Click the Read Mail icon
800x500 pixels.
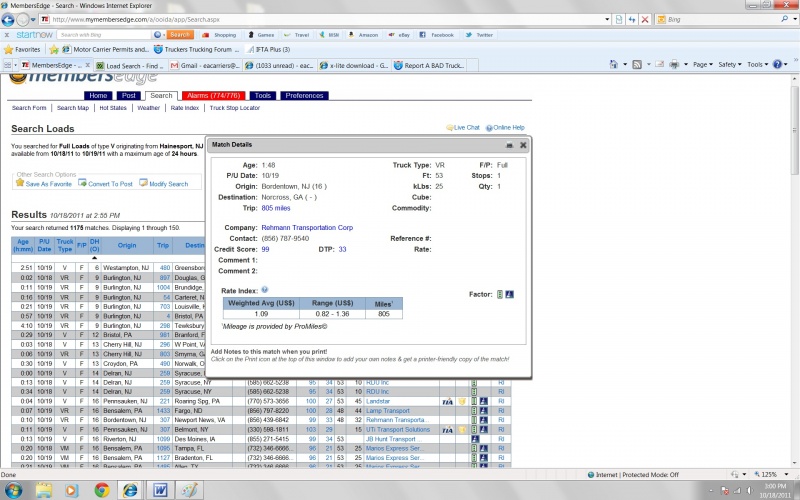660,65
